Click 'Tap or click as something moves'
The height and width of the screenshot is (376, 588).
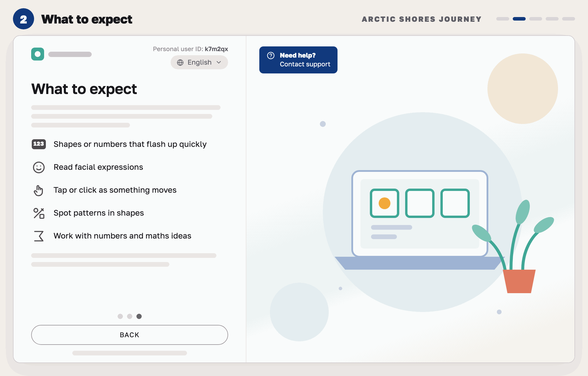click(x=115, y=190)
